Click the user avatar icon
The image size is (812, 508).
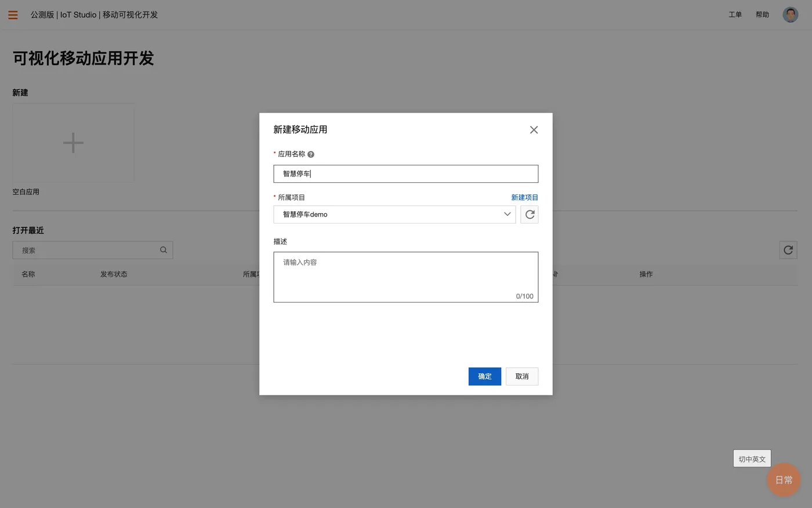coord(790,15)
